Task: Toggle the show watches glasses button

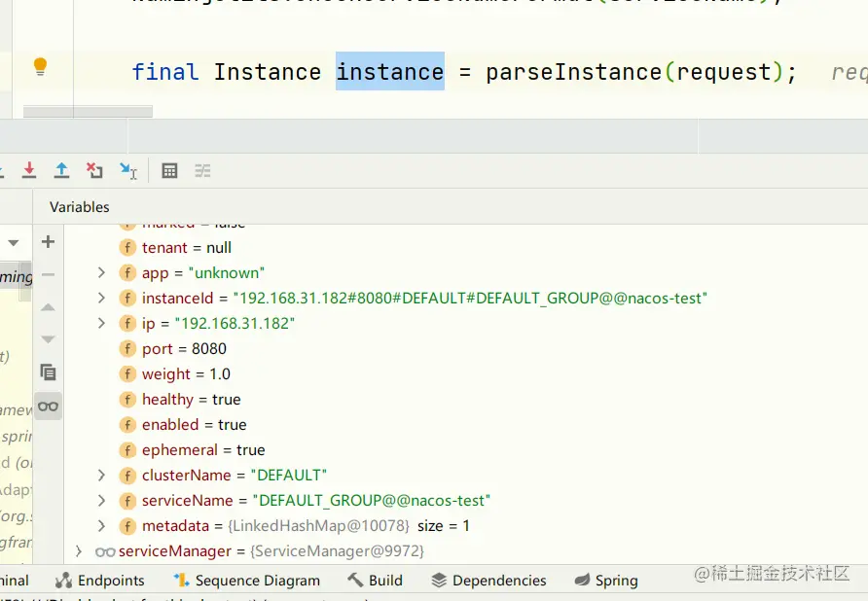Action: tap(48, 407)
